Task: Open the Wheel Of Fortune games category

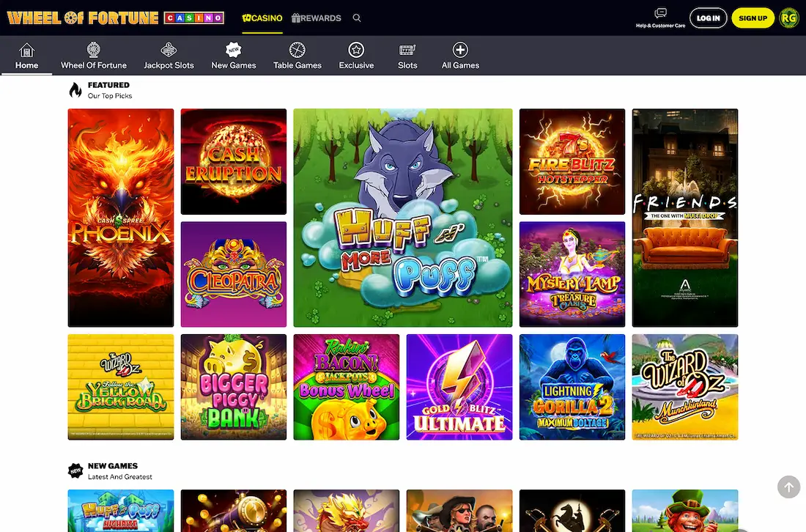Action: (x=93, y=50)
